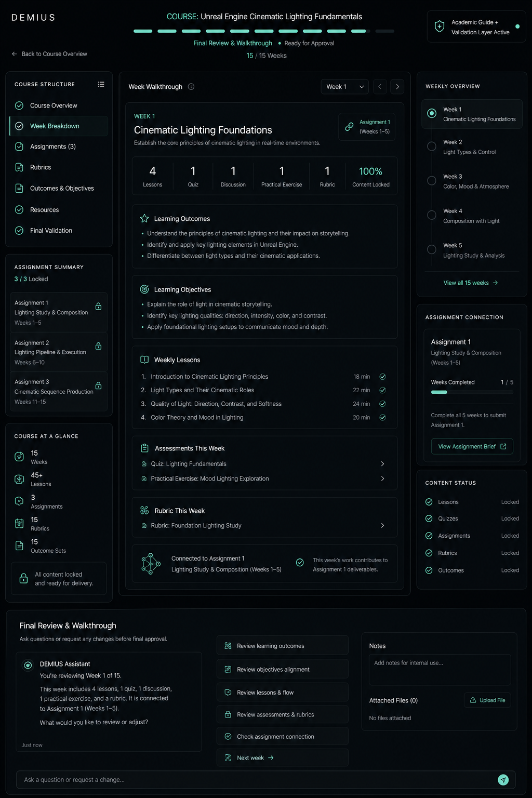Screen dimensions: 532x798
Task: Click Next week button
Action: pyautogui.click(x=282, y=758)
